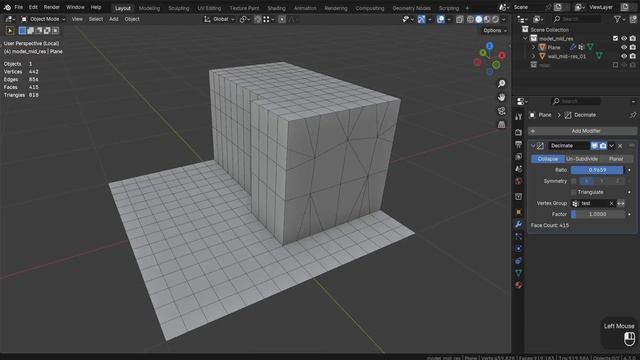Open the viewport Select menu
Viewport: 640px width, 360px height.
tap(96, 19)
